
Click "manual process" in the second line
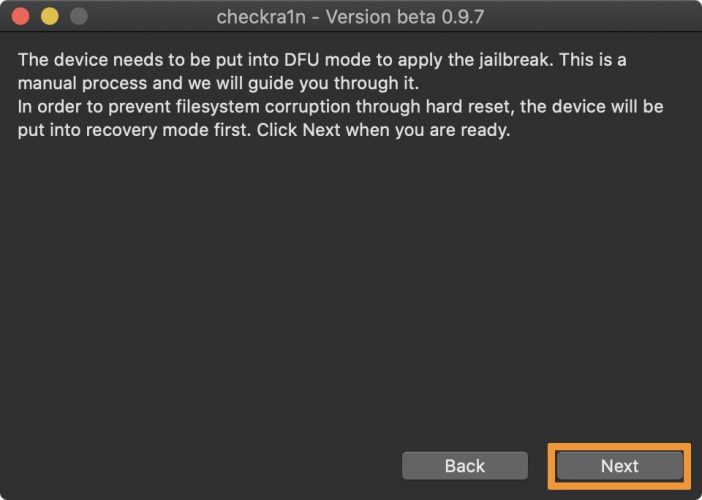click(82, 83)
